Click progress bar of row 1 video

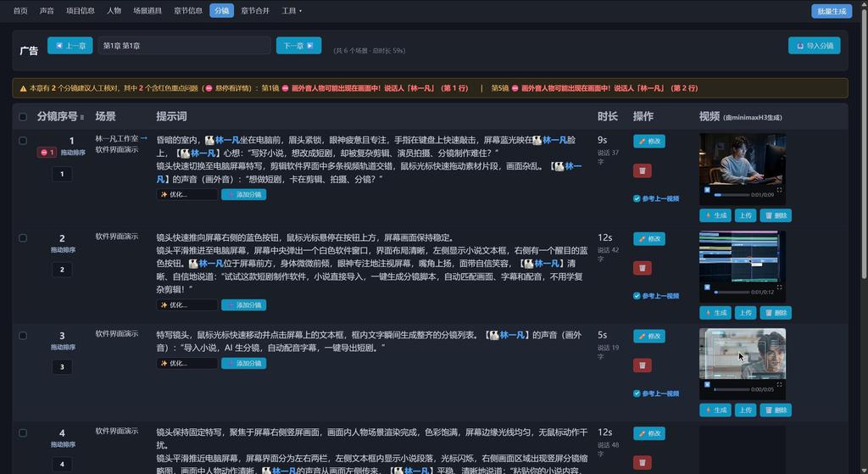click(732, 195)
